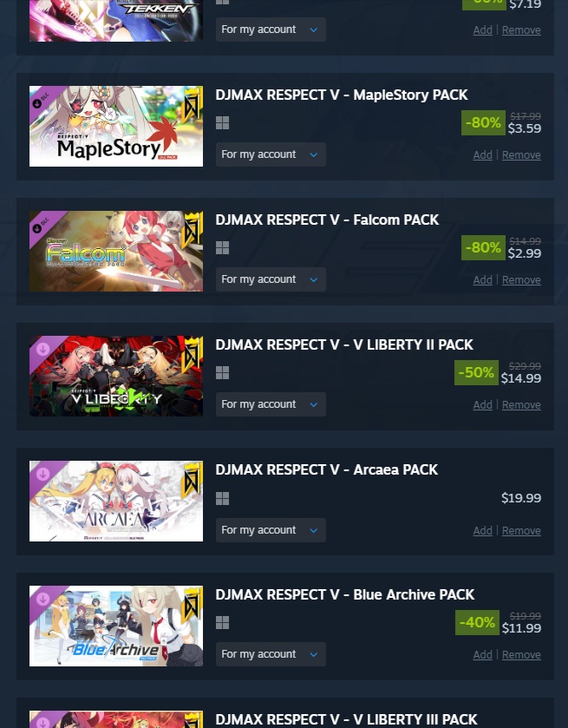Click Add for the Falcom PACK

click(x=483, y=280)
